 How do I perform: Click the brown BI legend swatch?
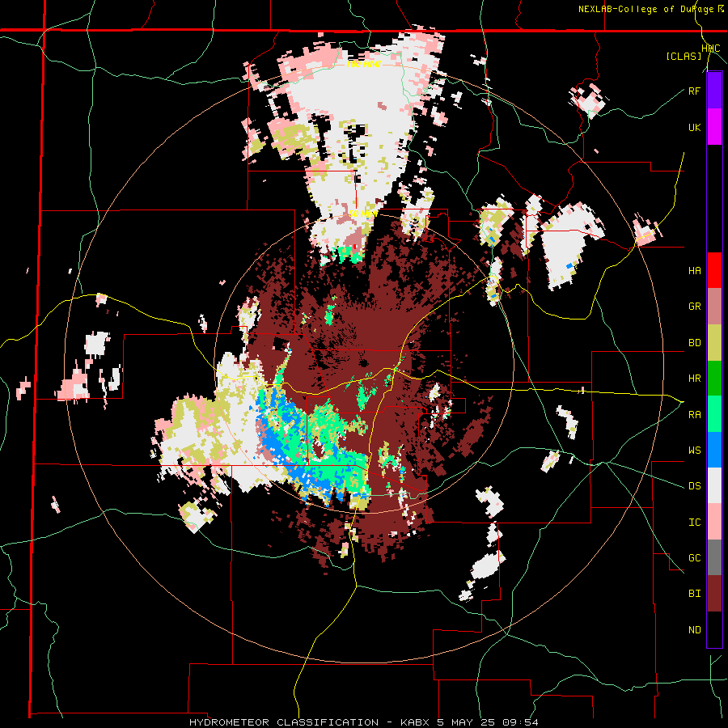coord(714,594)
